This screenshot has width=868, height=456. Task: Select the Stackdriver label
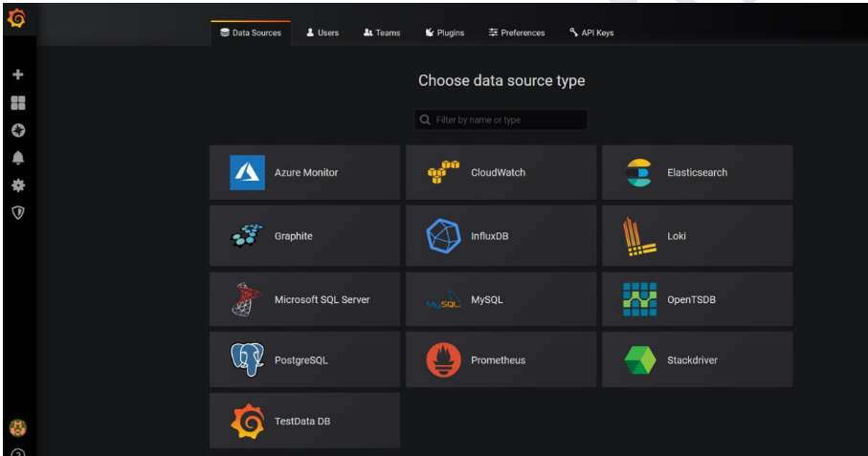click(x=692, y=360)
